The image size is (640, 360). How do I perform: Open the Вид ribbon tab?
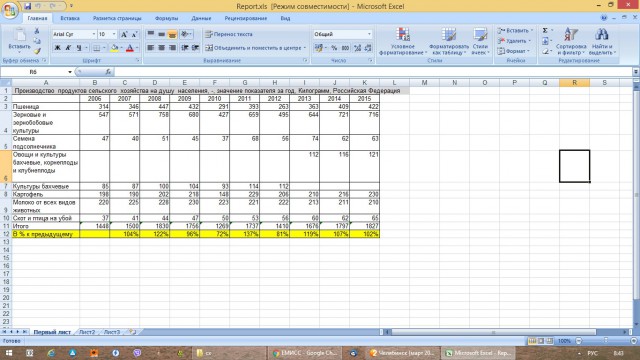(x=285, y=18)
